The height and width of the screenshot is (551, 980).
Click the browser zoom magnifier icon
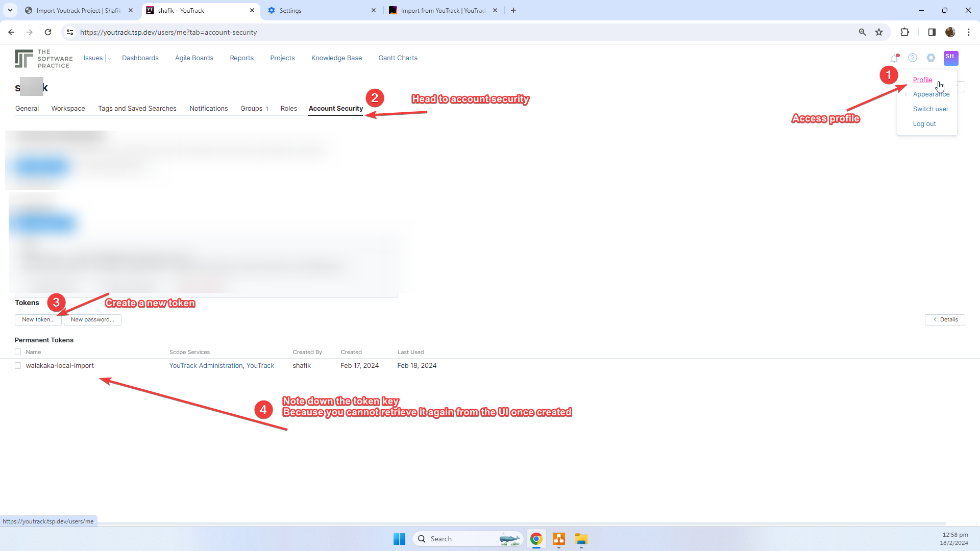coord(862,32)
